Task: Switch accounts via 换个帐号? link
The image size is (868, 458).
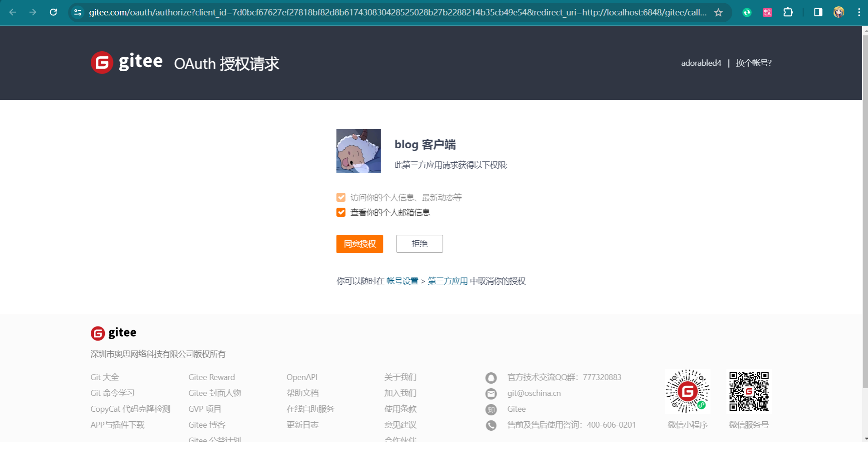Action: pos(753,63)
